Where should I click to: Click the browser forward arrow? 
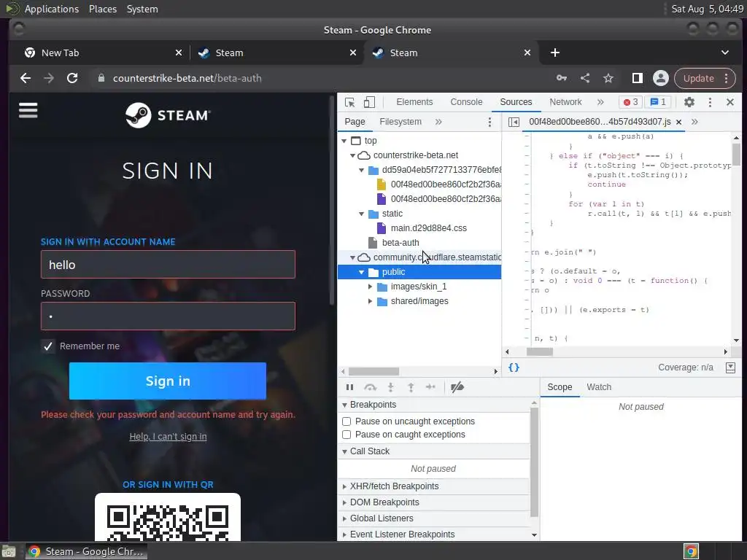click(49, 78)
